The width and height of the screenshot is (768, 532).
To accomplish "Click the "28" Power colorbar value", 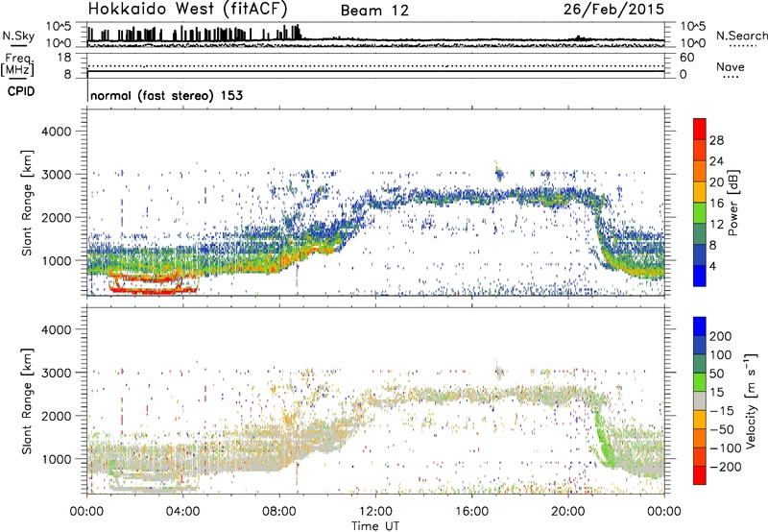I will 716,140.
